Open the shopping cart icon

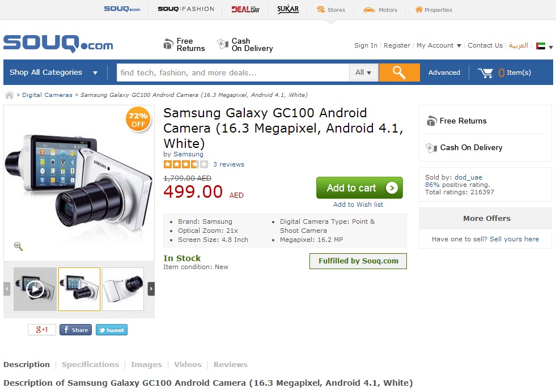485,73
